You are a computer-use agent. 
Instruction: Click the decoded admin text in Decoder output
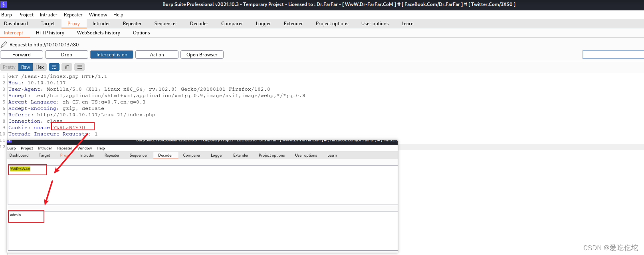click(x=16, y=215)
